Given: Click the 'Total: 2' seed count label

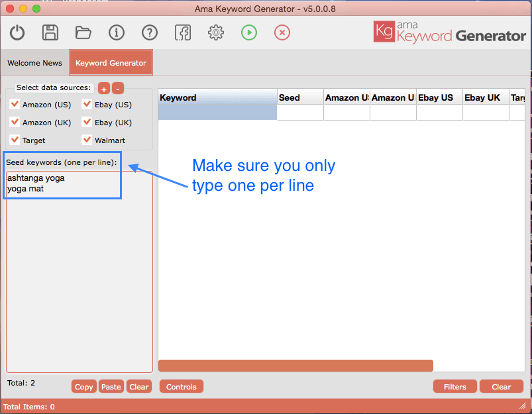Looking at the screenshot, I should click(x=21, y=383).
